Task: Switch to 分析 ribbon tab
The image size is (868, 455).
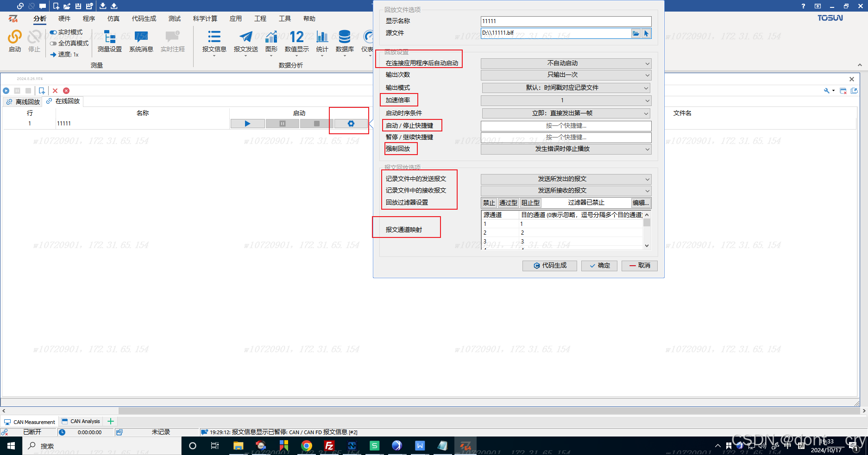Action: [40, 19]
